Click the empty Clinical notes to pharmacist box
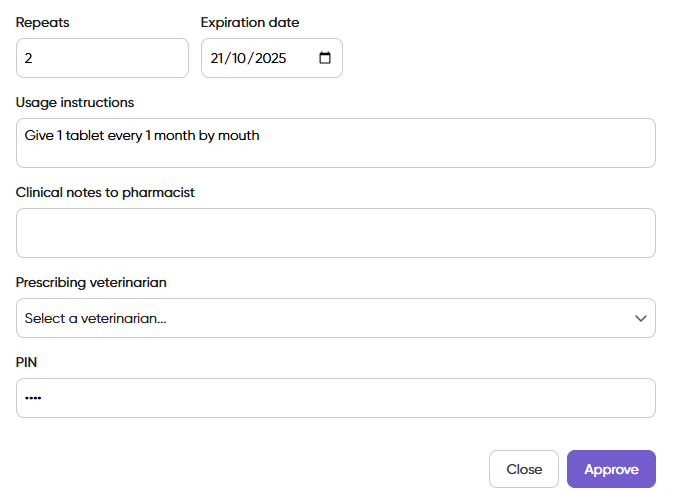 [336, 233]
